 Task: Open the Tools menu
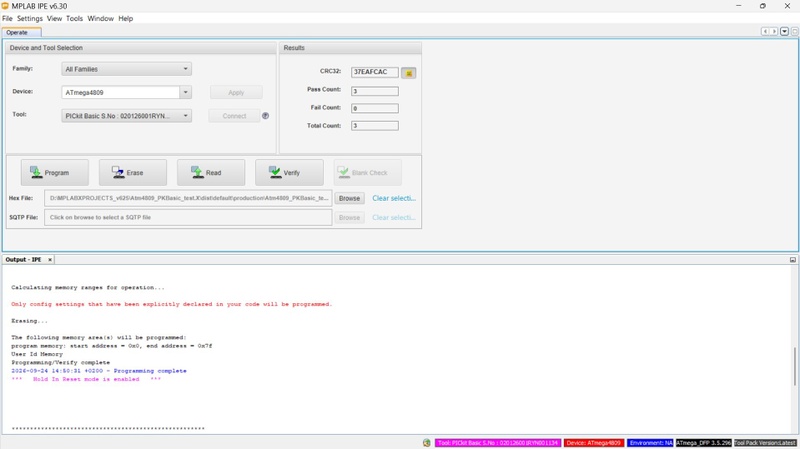click(74, 18)
